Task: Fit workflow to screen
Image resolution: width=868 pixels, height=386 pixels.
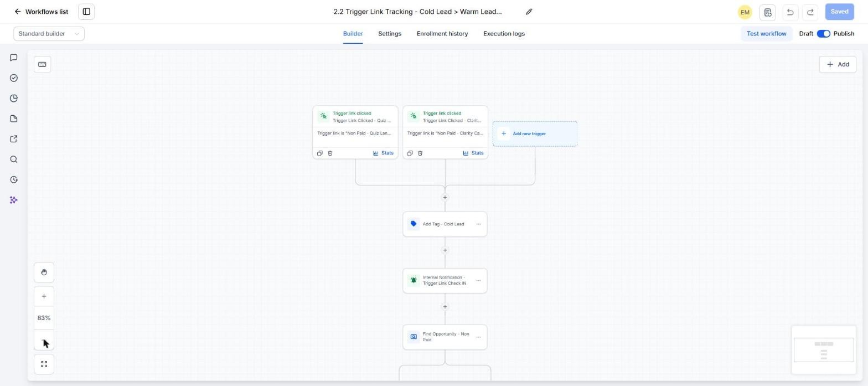Action: [44, 364]
